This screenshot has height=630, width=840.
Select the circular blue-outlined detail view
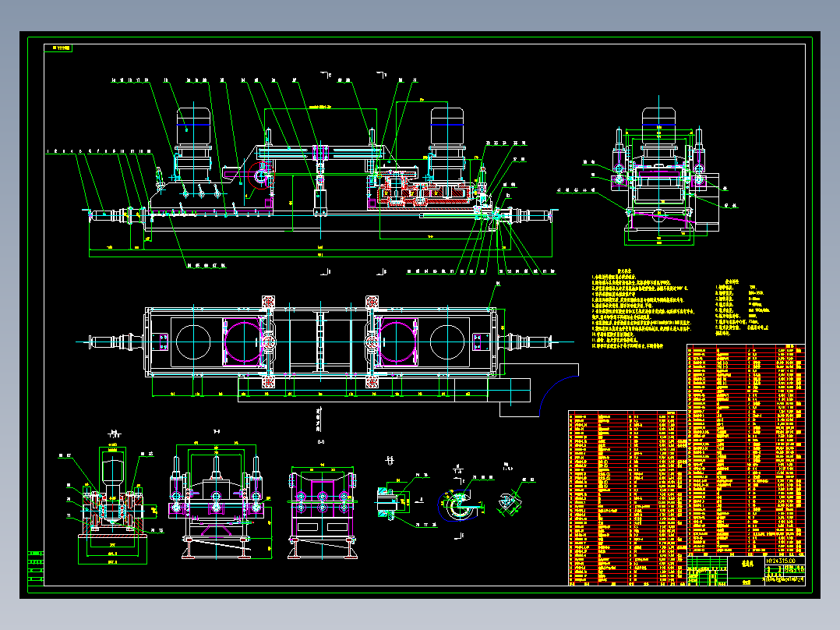tap(458, 505)
